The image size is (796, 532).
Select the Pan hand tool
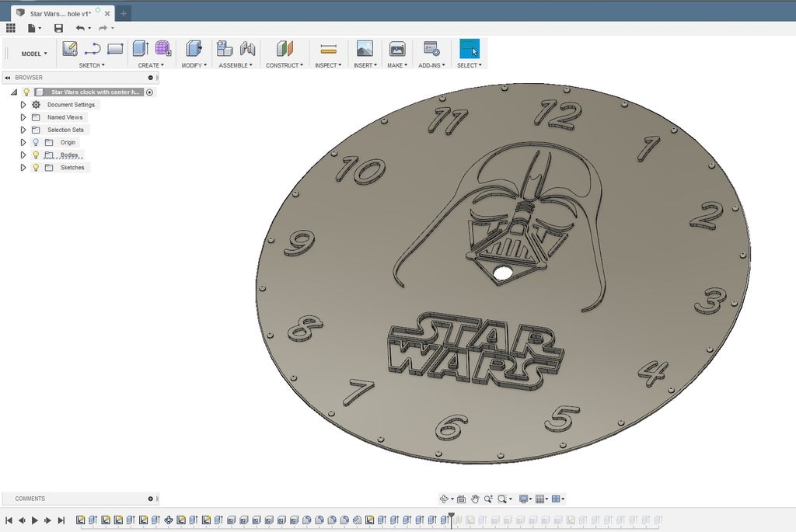[475, 499]
